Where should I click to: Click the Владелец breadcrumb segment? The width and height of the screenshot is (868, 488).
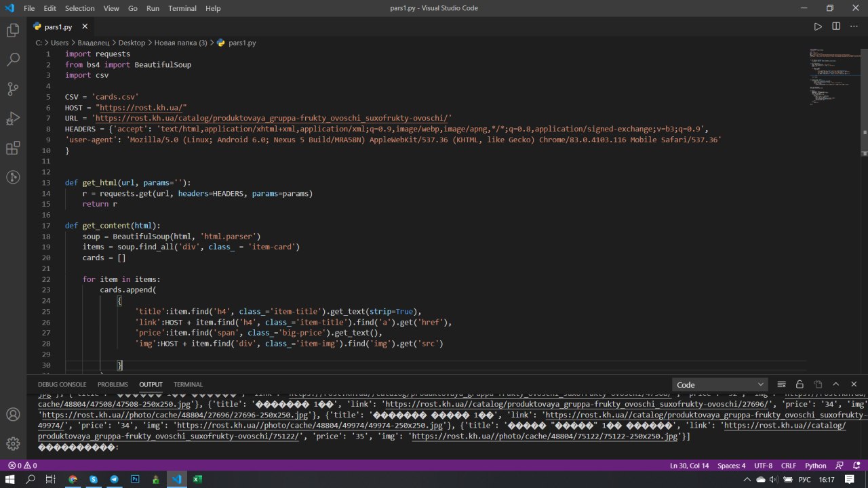(94, 43)
